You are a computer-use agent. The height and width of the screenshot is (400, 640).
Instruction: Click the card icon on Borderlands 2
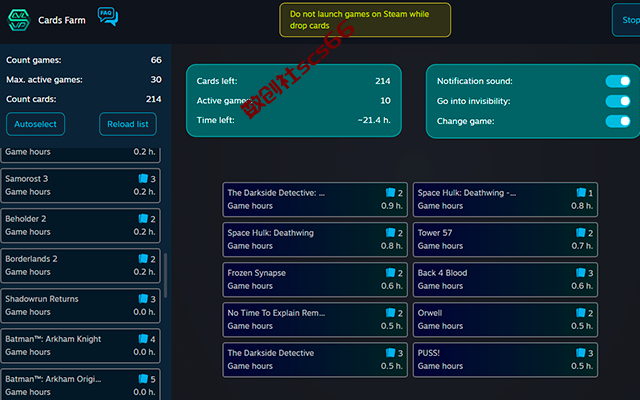click(143, 258)
